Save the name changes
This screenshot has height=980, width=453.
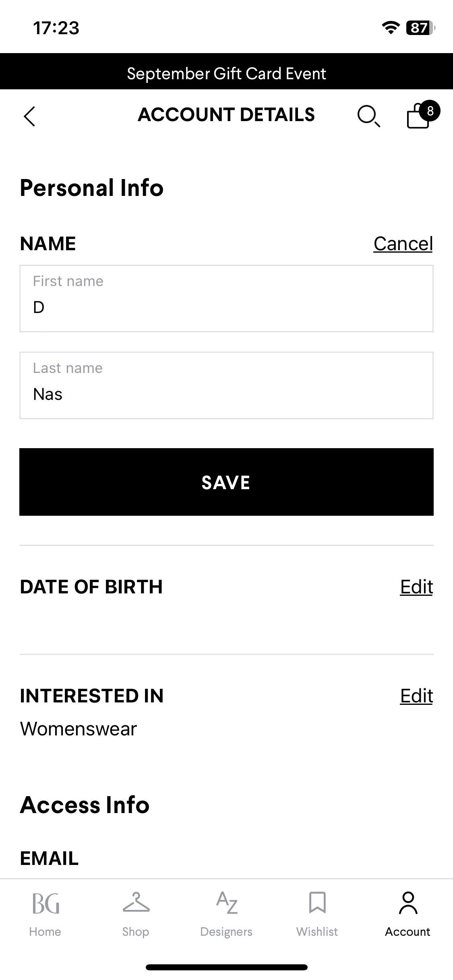pyautogui.click(x=226, y=482)
